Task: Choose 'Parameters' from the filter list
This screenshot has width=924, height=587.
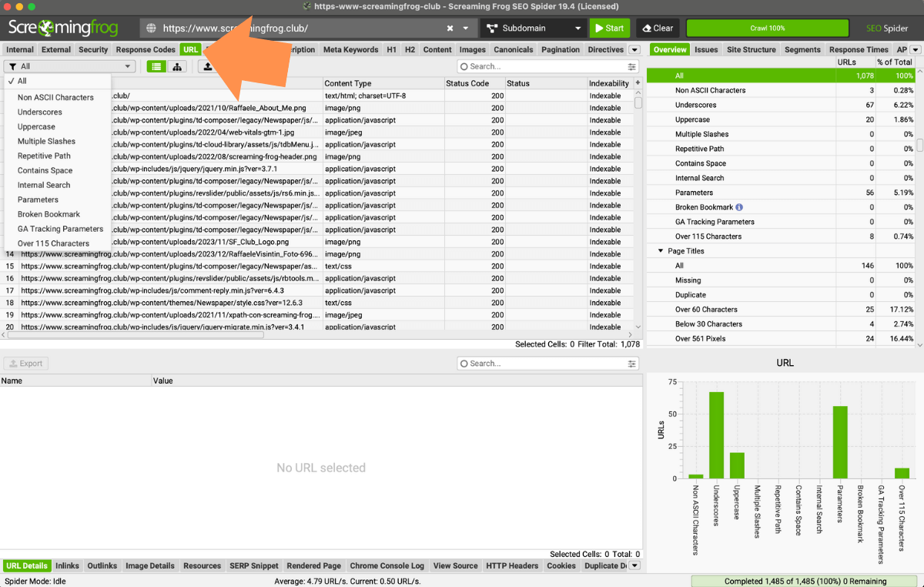Action: click(38, 200)
